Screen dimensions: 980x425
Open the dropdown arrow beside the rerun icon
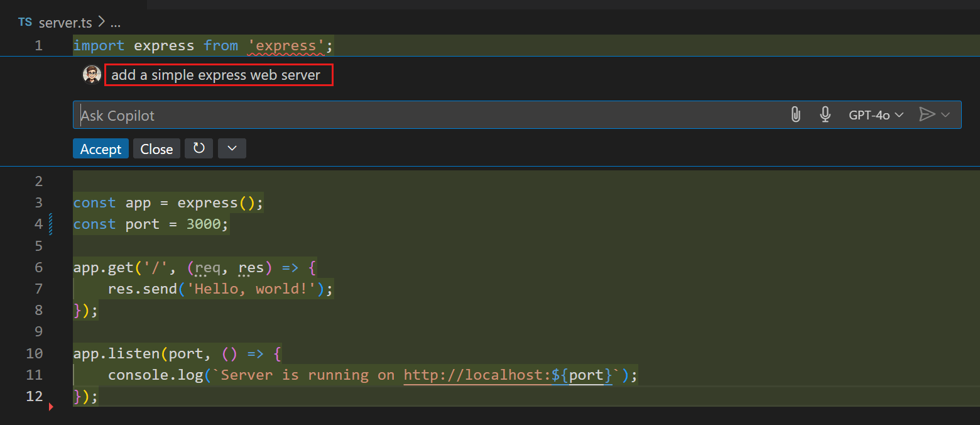point(232,148)
